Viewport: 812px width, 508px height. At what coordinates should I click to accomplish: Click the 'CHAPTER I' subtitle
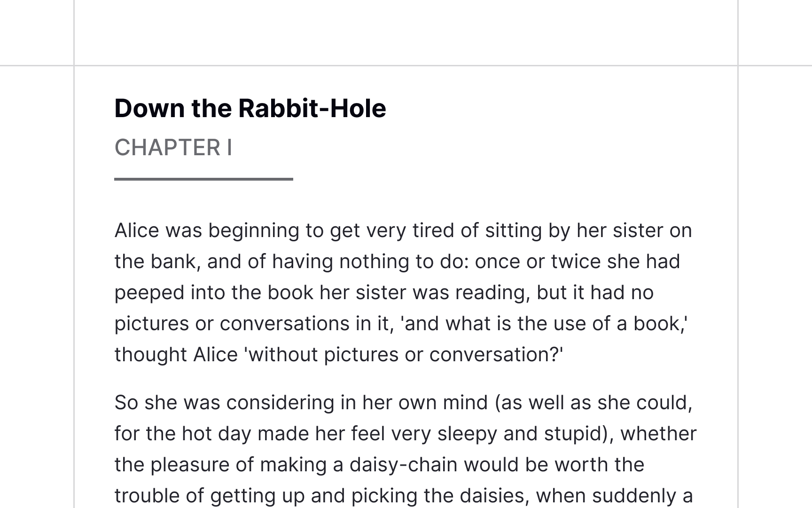click(x=173, y=148)
